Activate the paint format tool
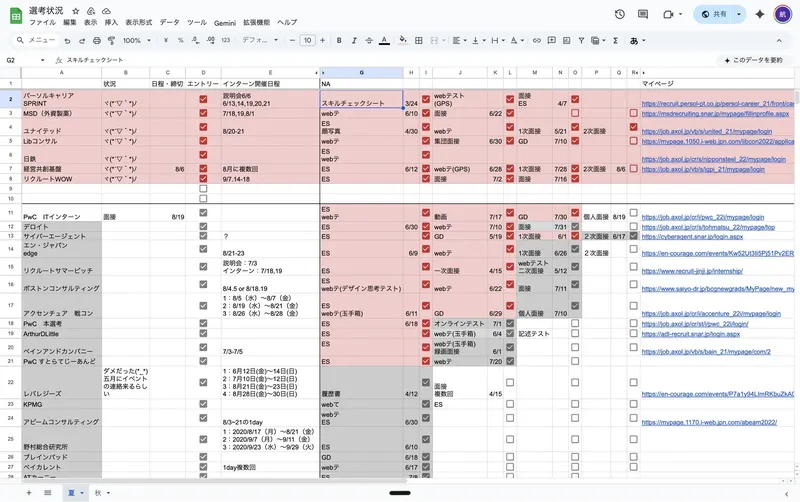 111,40
